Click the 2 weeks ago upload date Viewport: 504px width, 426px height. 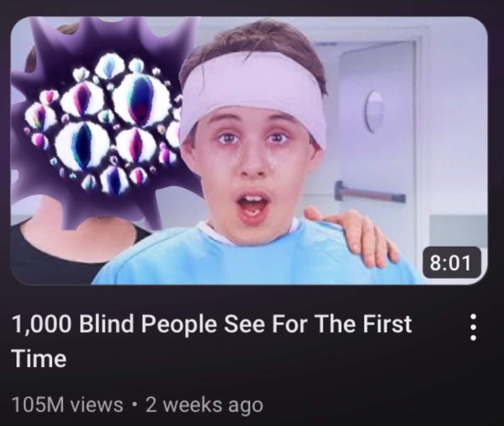204,405
